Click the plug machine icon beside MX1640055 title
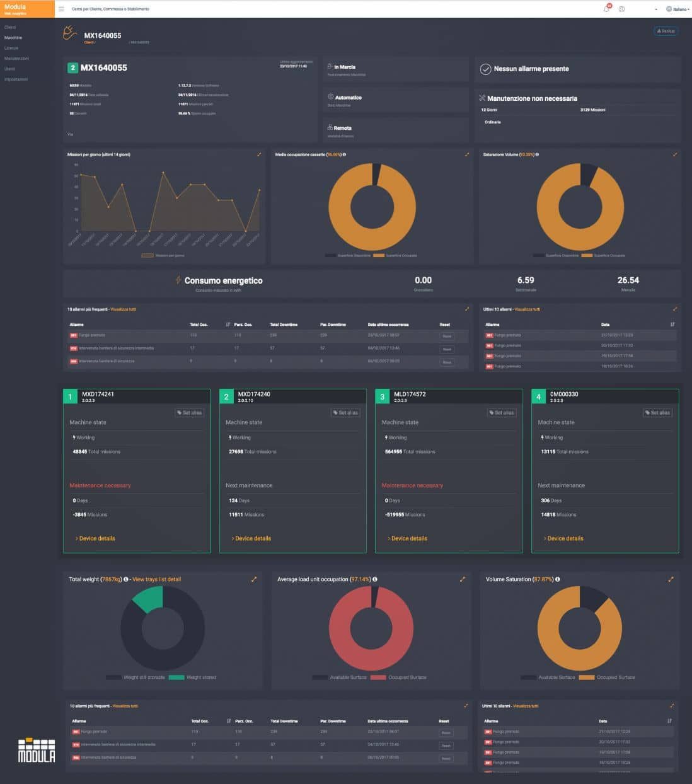692x784 pixels. 70,33
